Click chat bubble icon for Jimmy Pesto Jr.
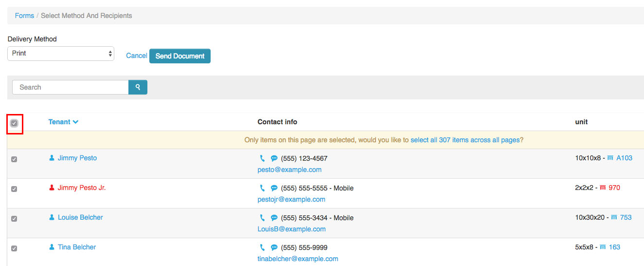 click(x=274, y=188)
